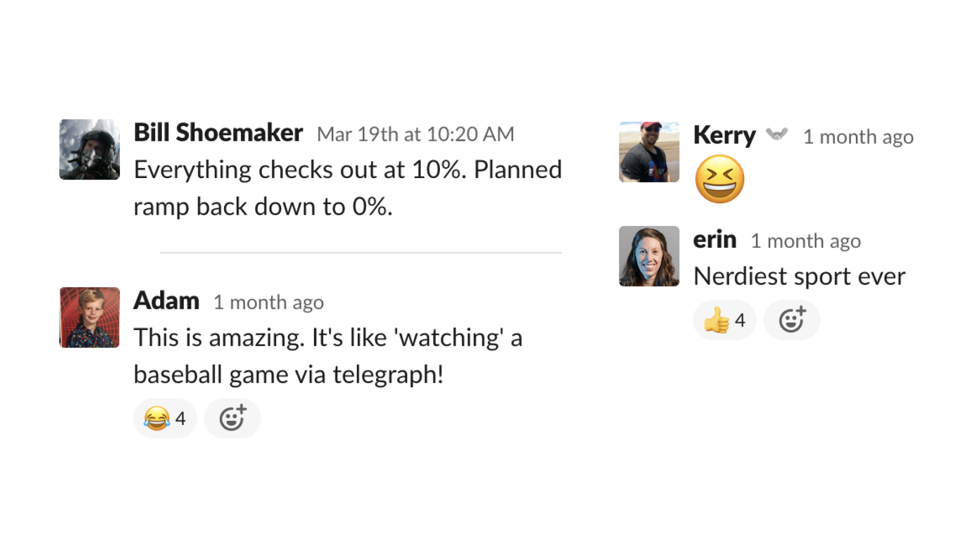
Task: Click Kerry's username
Action: (724, 136)
